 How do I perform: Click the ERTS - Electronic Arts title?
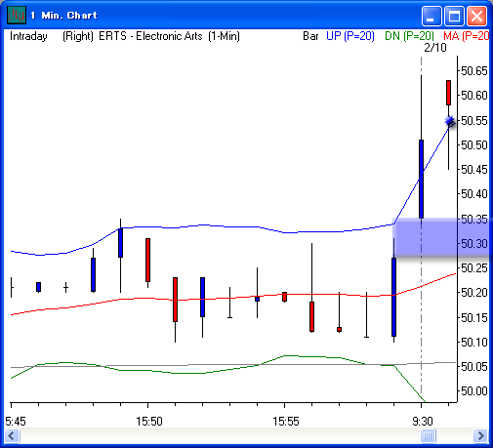[x=150, y=36]
